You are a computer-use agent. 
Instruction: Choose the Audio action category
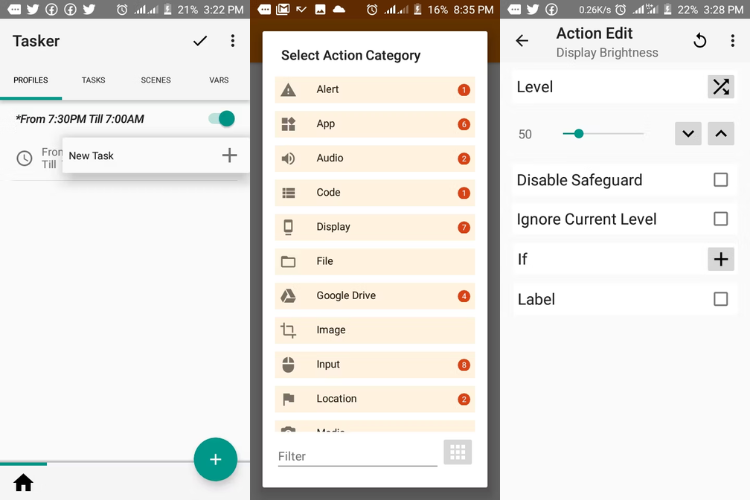point(375,158)
